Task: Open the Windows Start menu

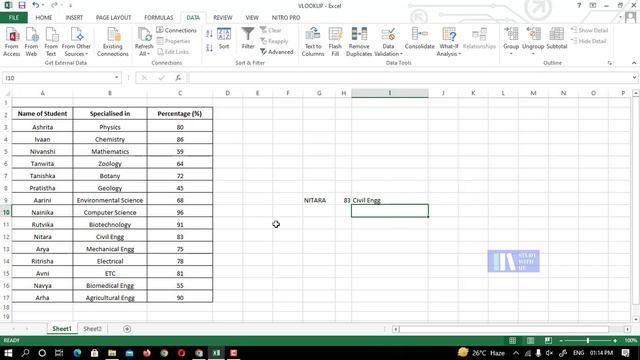Action: (x=8, y=353)
